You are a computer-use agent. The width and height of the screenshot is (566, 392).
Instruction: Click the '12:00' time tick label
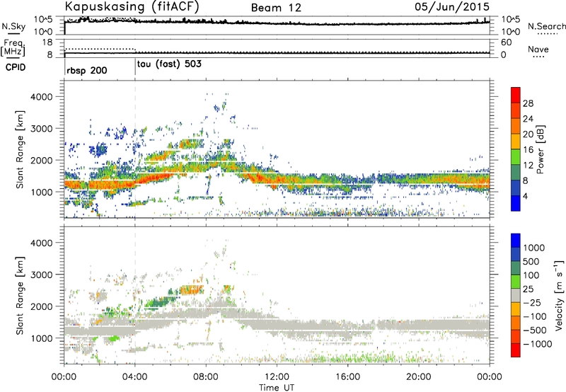[x=277, y=377]
